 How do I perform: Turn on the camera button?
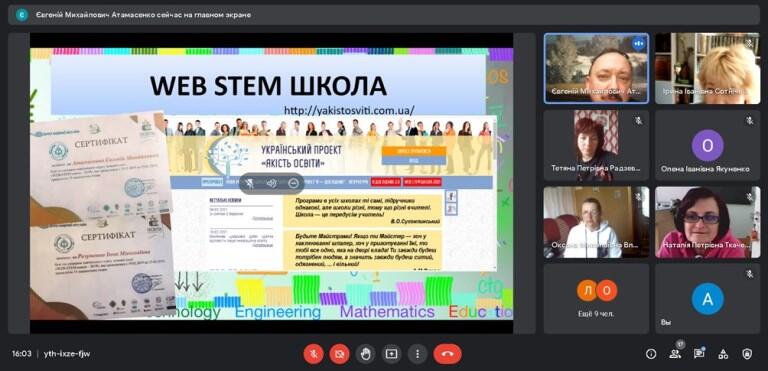coord(339,354)
